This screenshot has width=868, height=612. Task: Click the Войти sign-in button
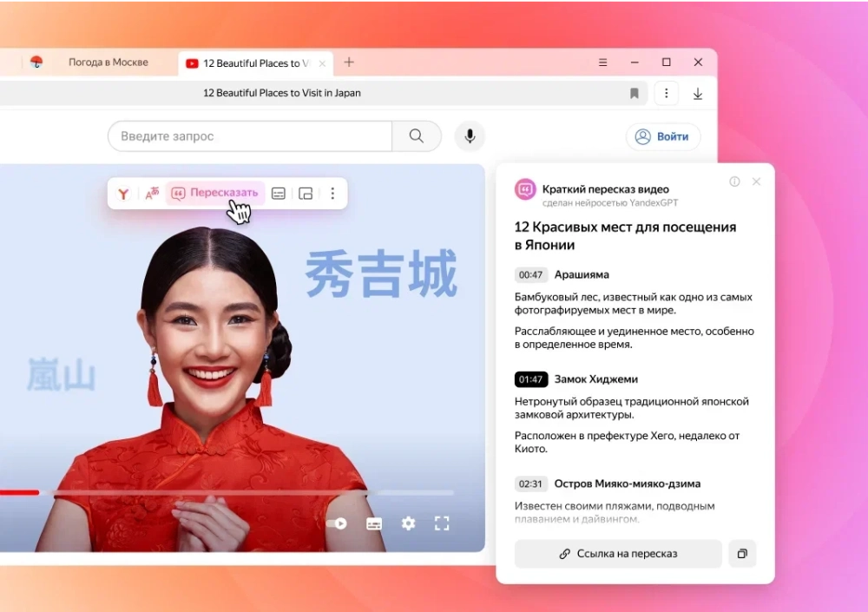tap(662, 136)
